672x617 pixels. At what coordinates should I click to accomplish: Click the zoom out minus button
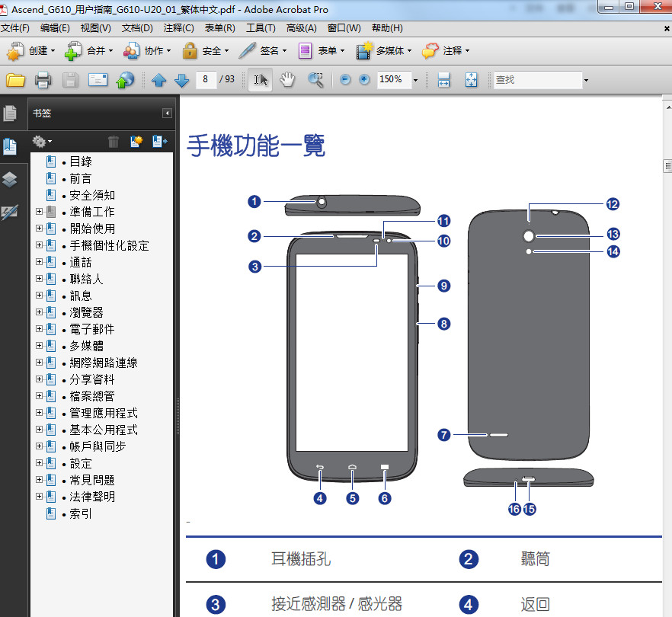click(x=345, y=80)
